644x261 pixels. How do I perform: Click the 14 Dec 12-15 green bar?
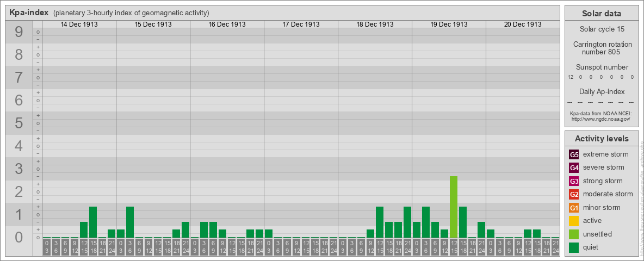[84, 230]
